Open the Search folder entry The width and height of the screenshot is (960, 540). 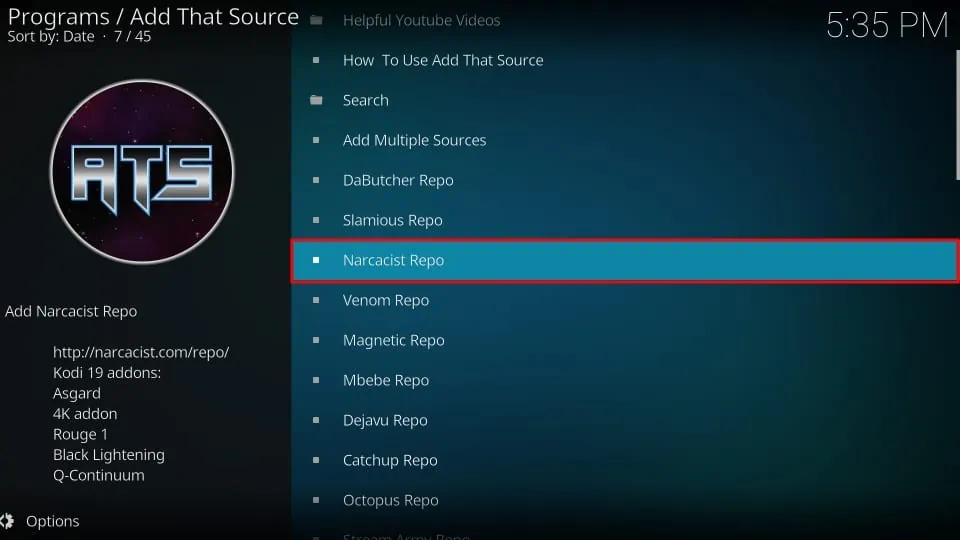[624, 100]
